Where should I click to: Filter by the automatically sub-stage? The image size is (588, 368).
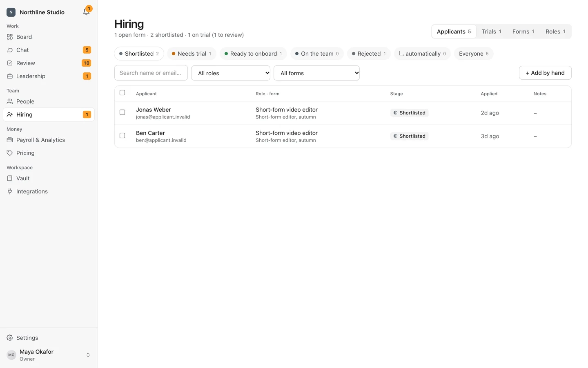point(422,54)
